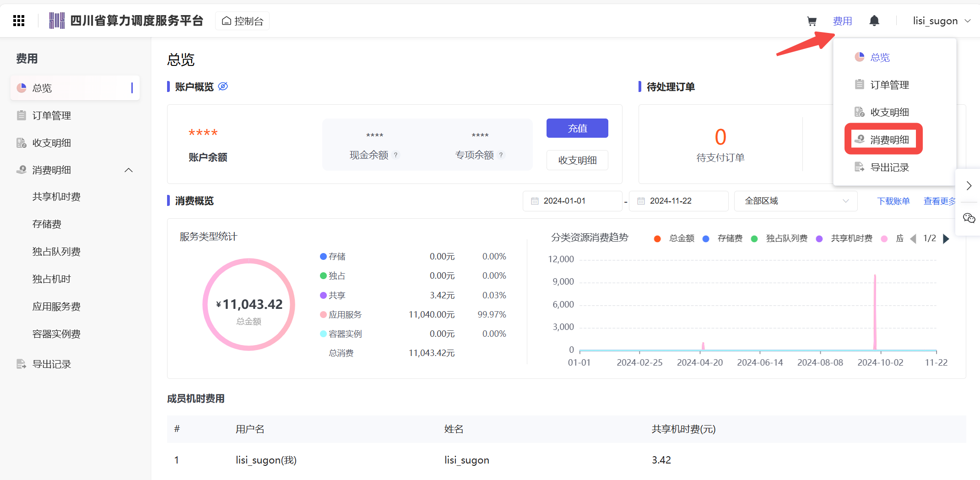
Task: Open the 费用 top navigation menu
Action: click(x=842, y=21)
